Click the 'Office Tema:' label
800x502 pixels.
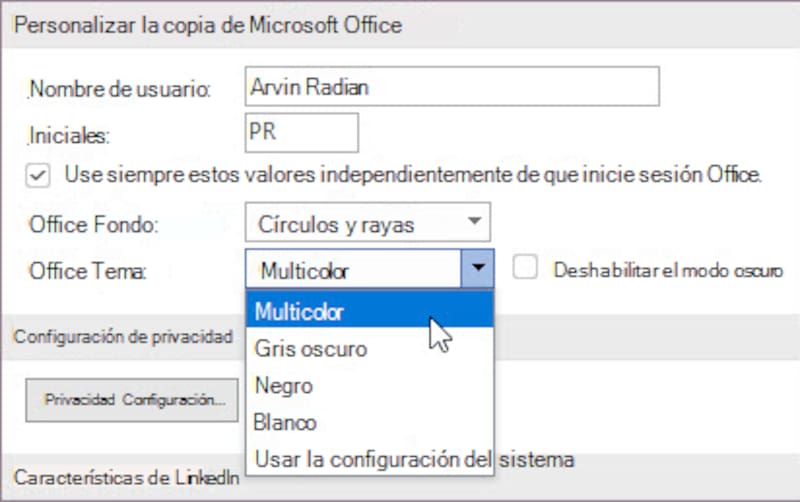pyautogui.click(x=88, y=270)
